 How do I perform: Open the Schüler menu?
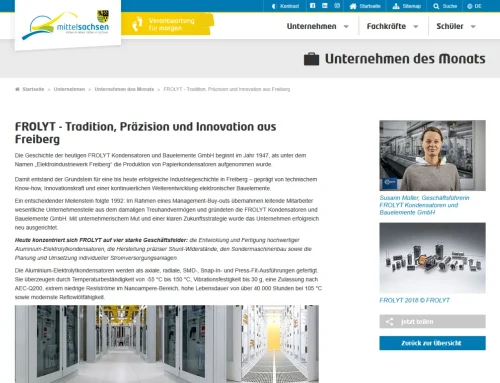pyautogui.click(x=450, y=26)
